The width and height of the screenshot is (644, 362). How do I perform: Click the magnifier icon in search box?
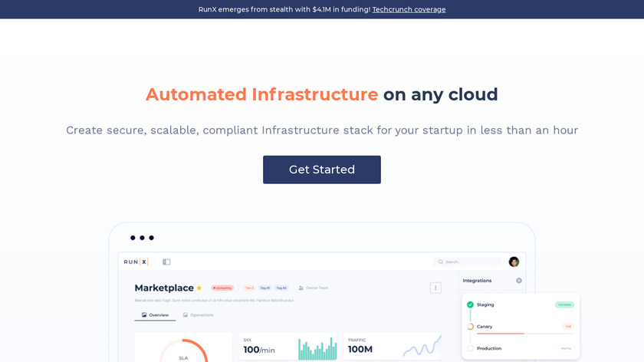coord(440,262)
